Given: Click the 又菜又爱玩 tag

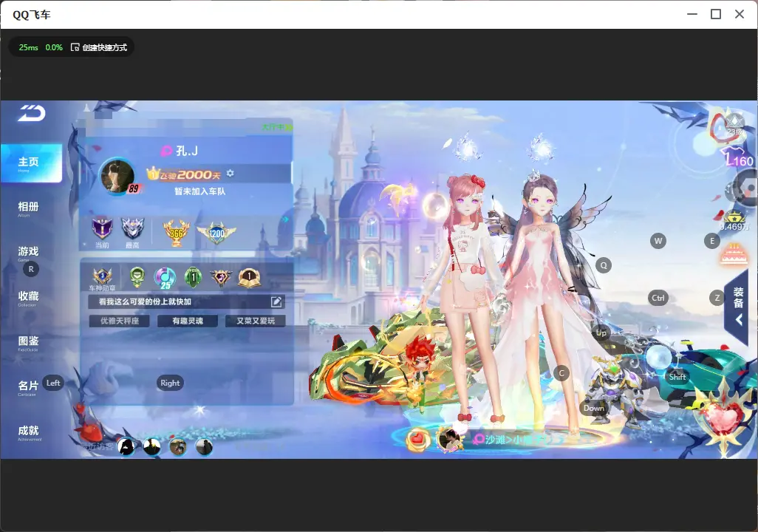Looking at the screenshot, I should point(256,321).
